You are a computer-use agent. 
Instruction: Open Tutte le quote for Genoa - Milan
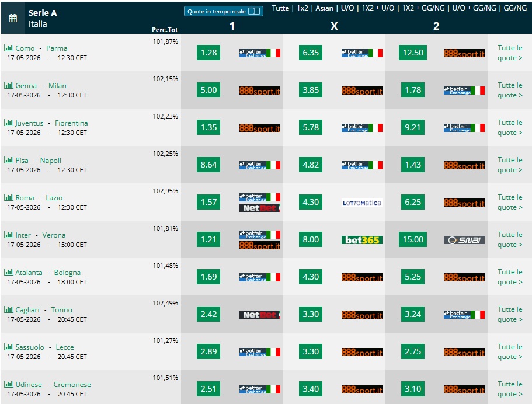click(510, 90)
